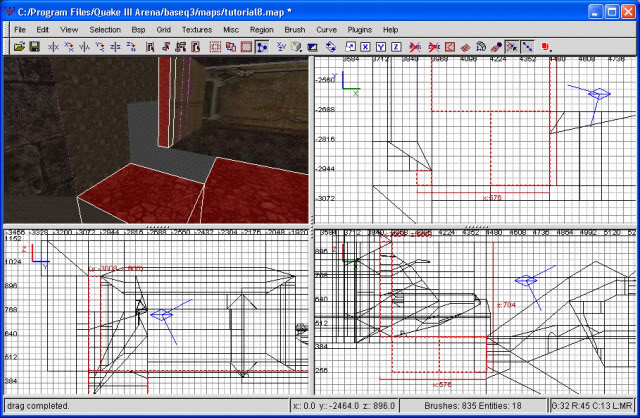Rotate selection around Y axis
640x418 pixels.
100,47
